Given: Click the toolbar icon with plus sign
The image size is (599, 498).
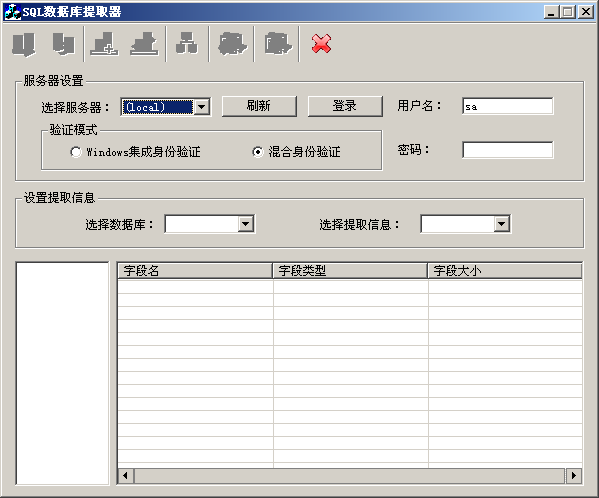Looking at the screenshot, I should tap(104, 44).
